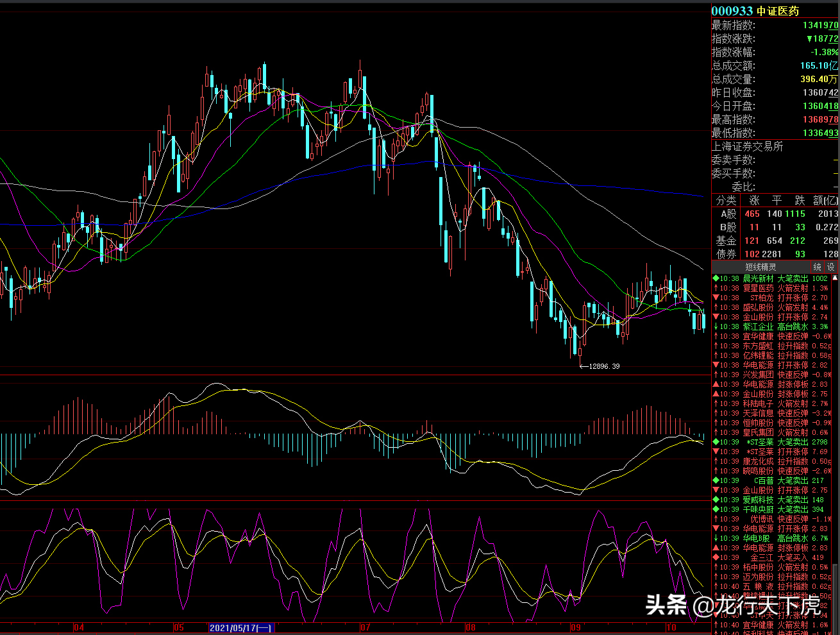840x635 pixels.
Task: Select the 皇氏集团 火箭发射 alert row
Action: pos(771,432)
